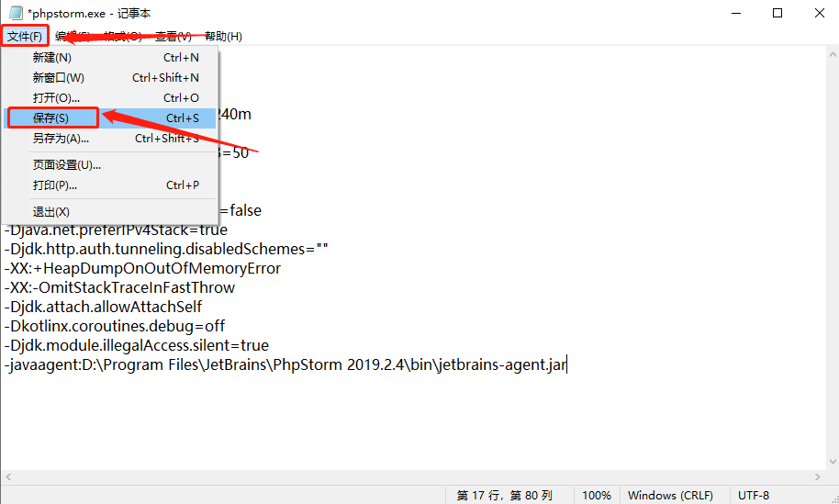
Task: Click the vertical scrollbar down arrow
Action: coord(833,462)
